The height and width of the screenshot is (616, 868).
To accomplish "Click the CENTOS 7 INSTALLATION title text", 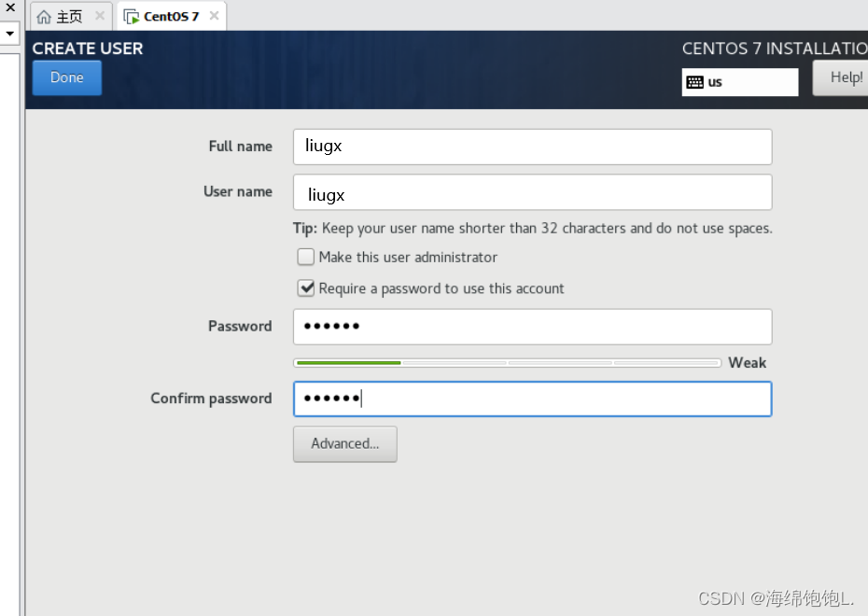I will coord(775,49).
